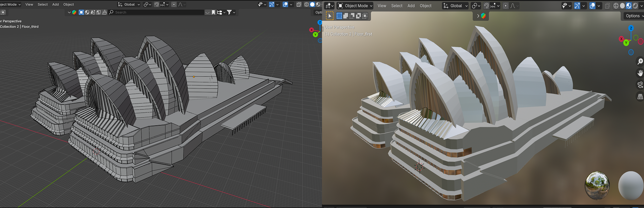Click world HDRI preview sphere
The height and width of the screenshot is (208, 644).
coord(597,186)
